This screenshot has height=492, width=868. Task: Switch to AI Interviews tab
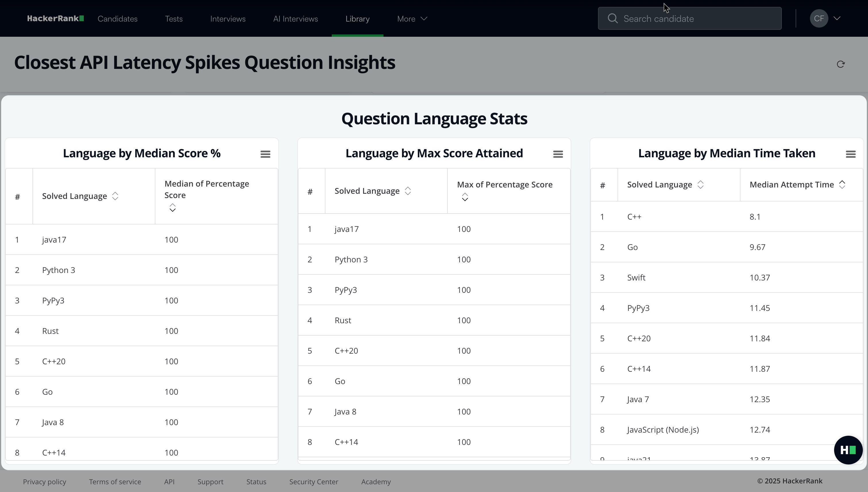point(295,19)
